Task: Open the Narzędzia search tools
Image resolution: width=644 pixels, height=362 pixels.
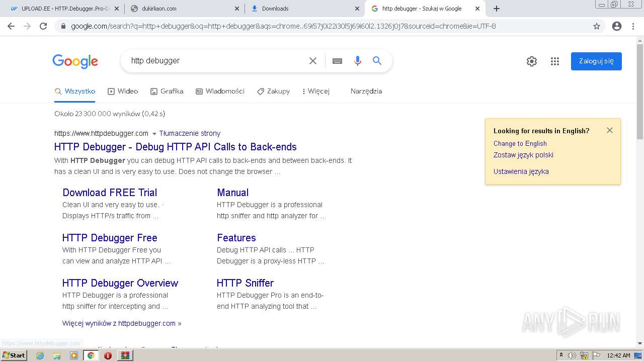Action: tap(366, 91)
